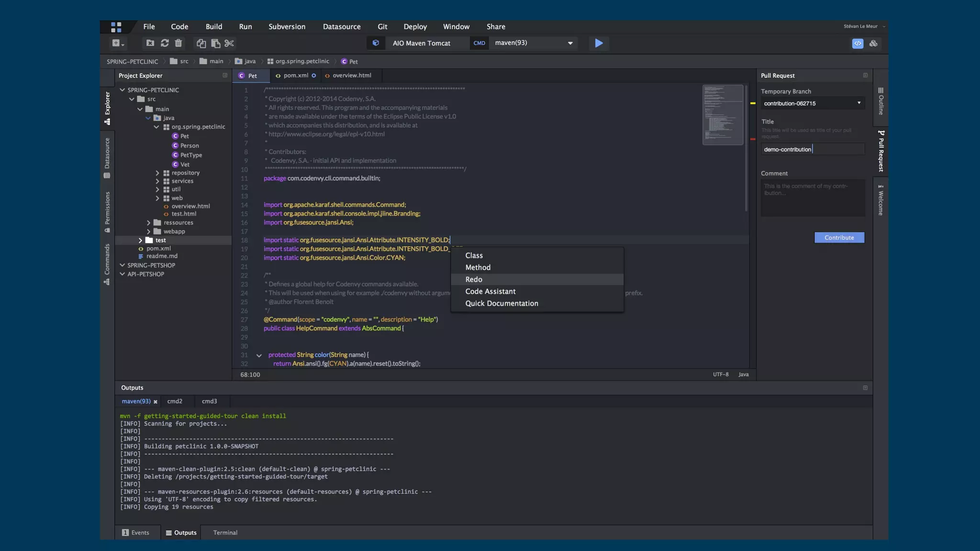Choose Code Assistant from context menu

click(x=490, y=291)
